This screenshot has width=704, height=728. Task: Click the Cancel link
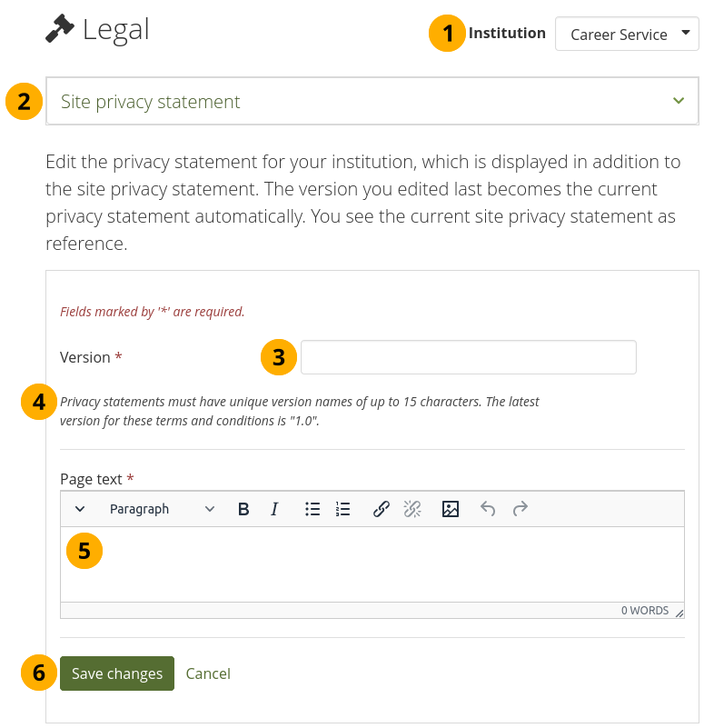(208, 673)
